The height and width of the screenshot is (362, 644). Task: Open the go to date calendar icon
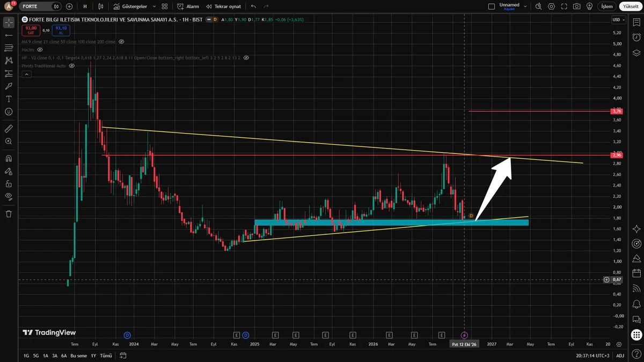click(x=123, y=356)
